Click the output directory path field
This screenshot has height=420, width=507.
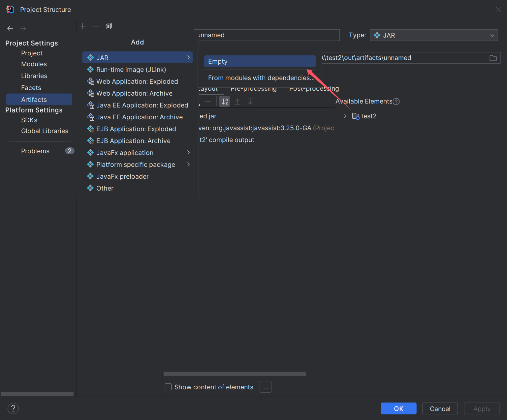click(405, 58)
